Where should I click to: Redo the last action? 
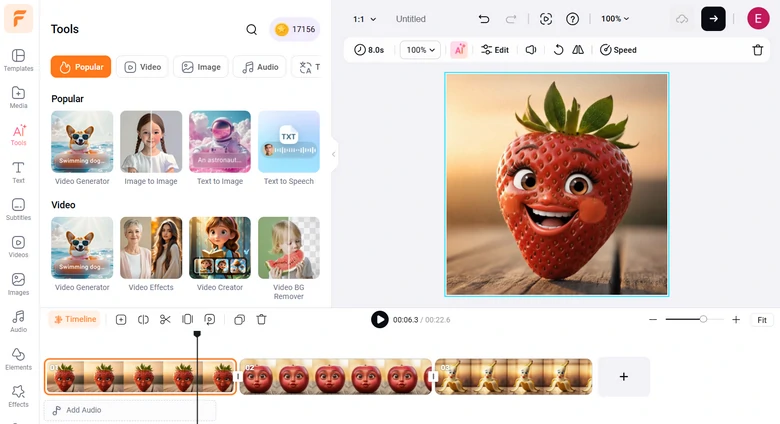coord(511,19)
